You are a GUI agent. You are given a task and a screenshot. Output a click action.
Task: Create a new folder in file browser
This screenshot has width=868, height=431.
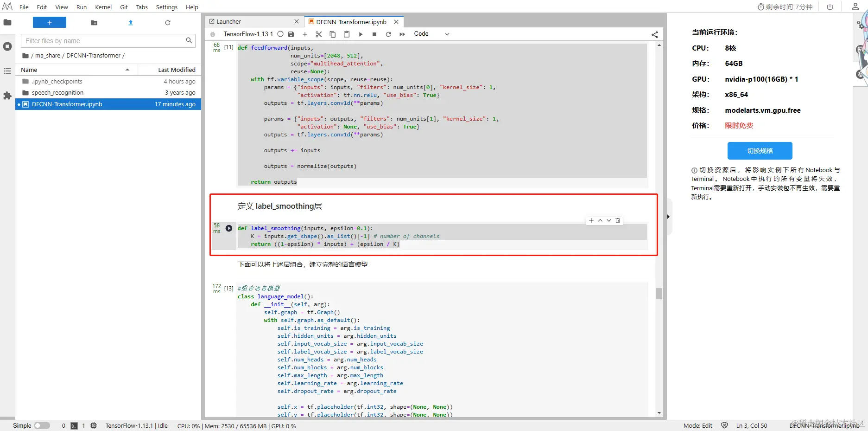click(94, 23)
